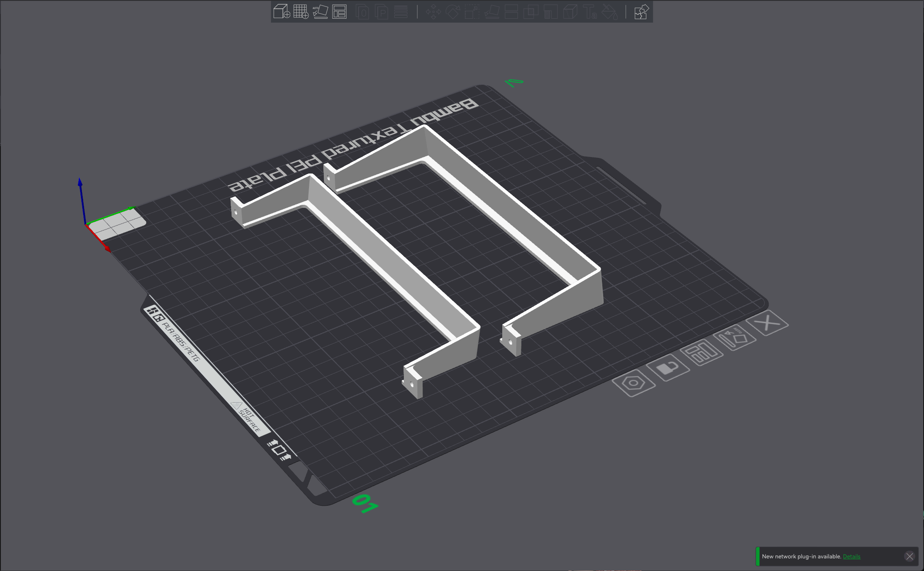Auto orient objects on plate icon

tap(735, 337)
